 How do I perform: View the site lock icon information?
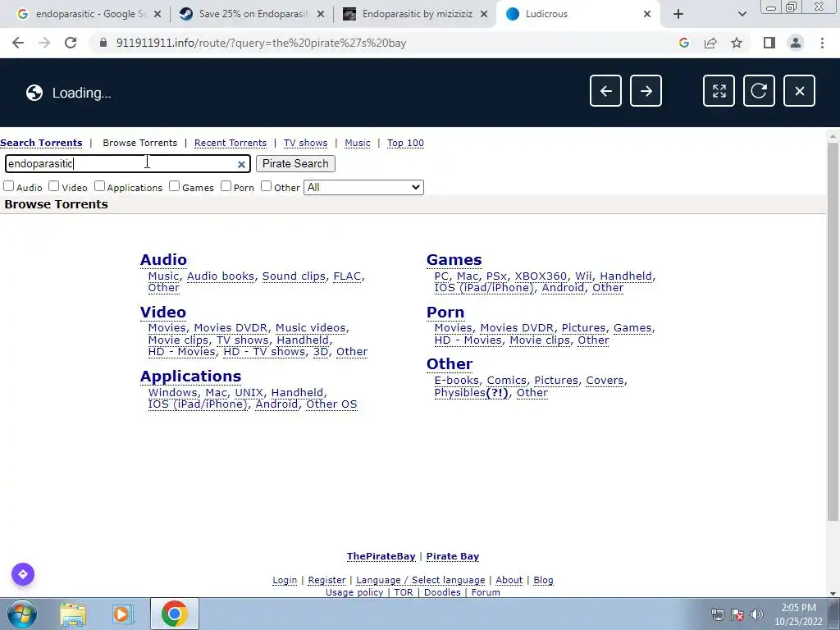103,43
